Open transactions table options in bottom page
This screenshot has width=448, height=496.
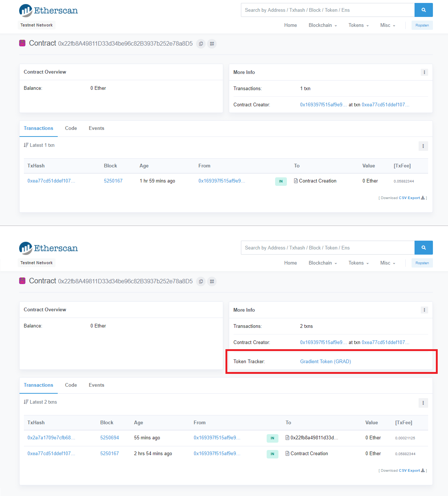[x=423, y=403]
